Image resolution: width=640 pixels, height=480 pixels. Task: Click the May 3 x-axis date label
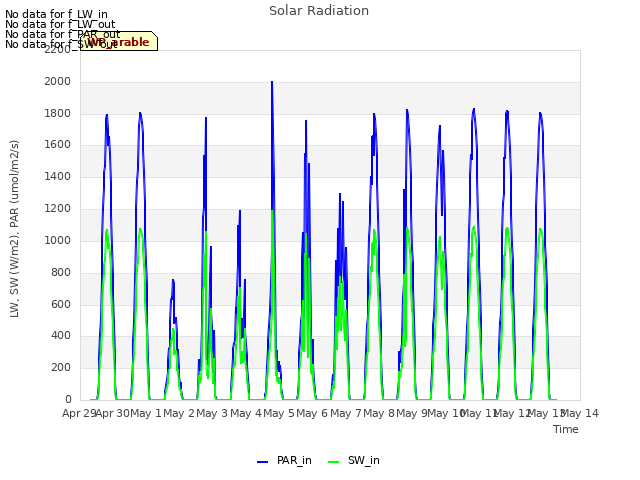click(212, 413)
